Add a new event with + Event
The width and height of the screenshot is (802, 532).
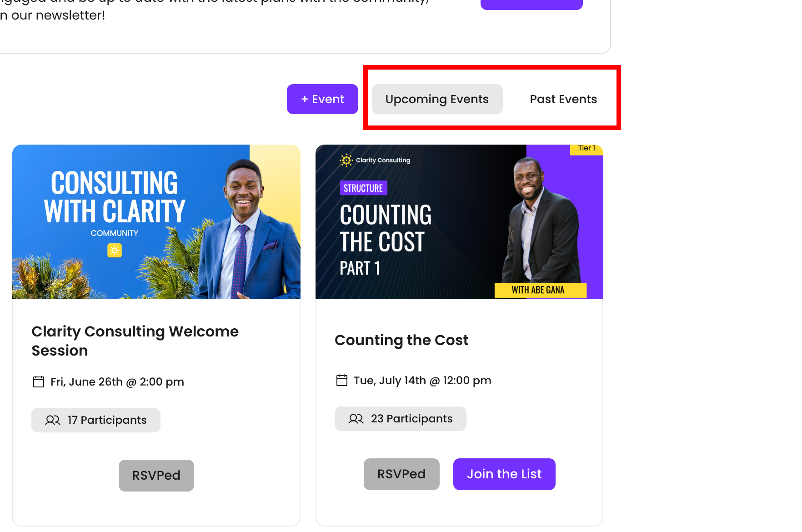(x=322, y=99)
